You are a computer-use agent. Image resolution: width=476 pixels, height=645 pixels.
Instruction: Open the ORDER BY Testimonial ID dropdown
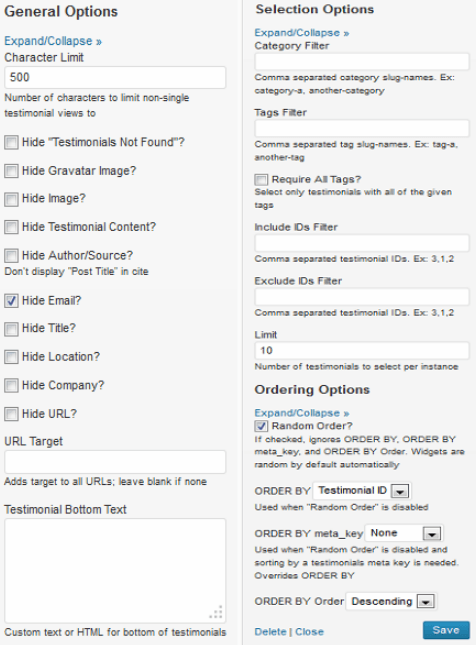(x=362, y=491)
